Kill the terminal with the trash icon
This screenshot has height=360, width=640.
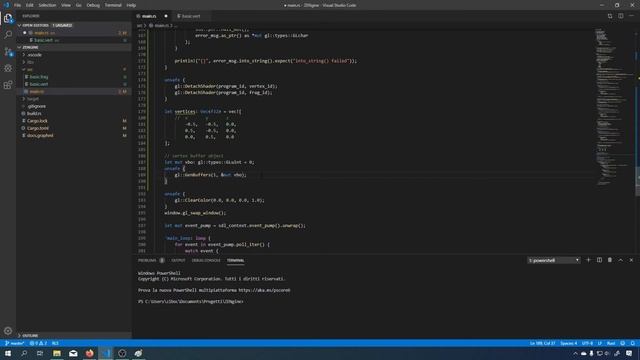pyautogui.click(x=610, y=260)
